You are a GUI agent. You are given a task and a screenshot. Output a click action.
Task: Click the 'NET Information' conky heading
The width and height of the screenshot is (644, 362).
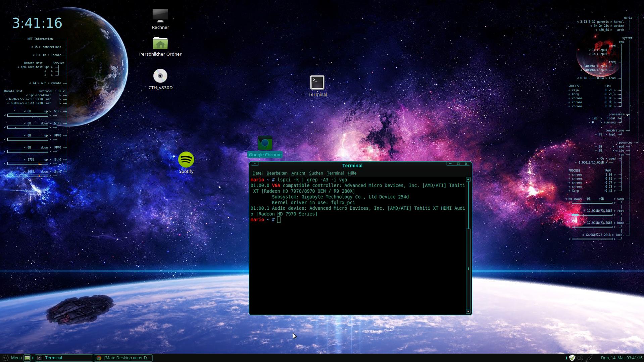tap(40, 39)
